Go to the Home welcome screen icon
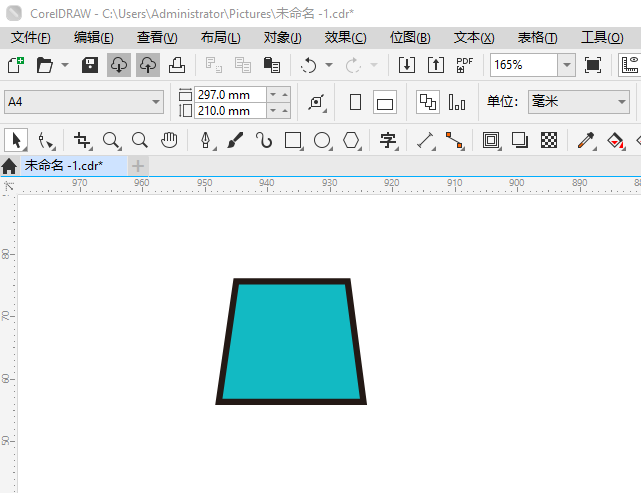 tap(9, 166)
